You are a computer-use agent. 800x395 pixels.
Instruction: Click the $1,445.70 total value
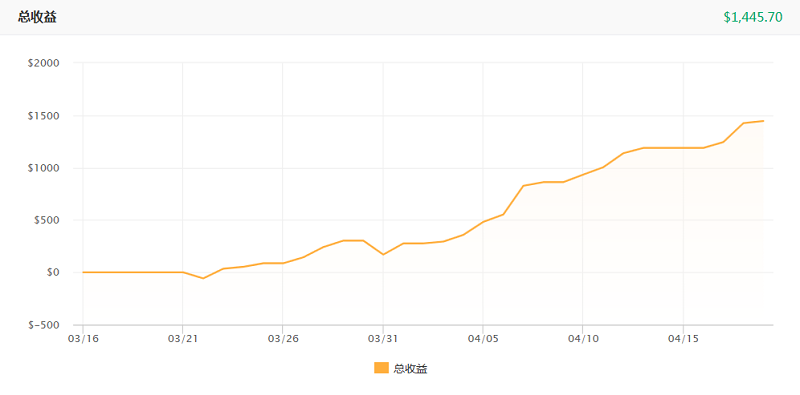pyautogui.click(x=753, y=17)
